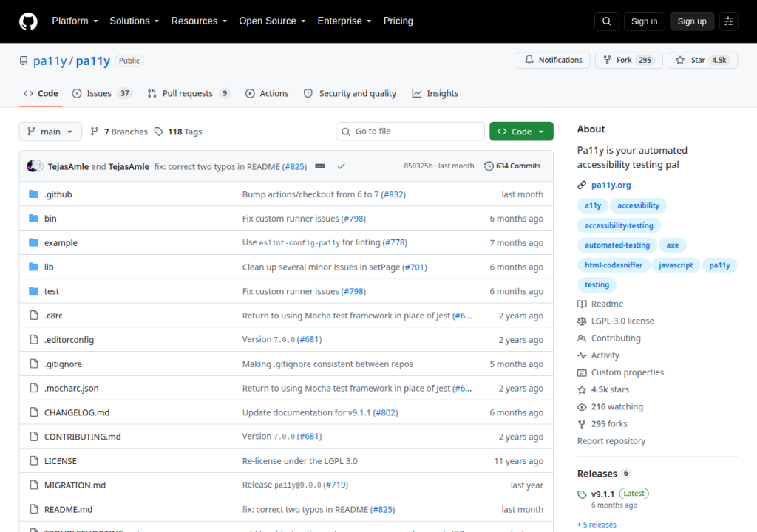Fork the repository using Fork button

pos(628,60)
